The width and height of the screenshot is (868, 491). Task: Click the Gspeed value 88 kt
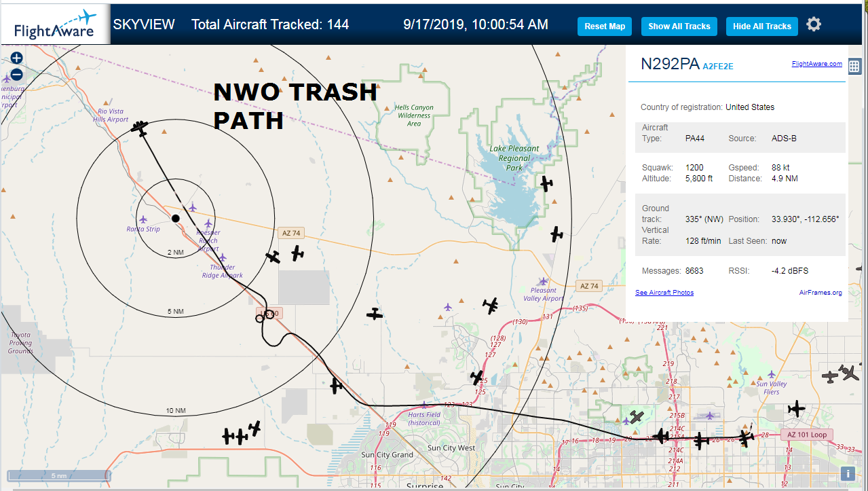(x=780, y=168)
